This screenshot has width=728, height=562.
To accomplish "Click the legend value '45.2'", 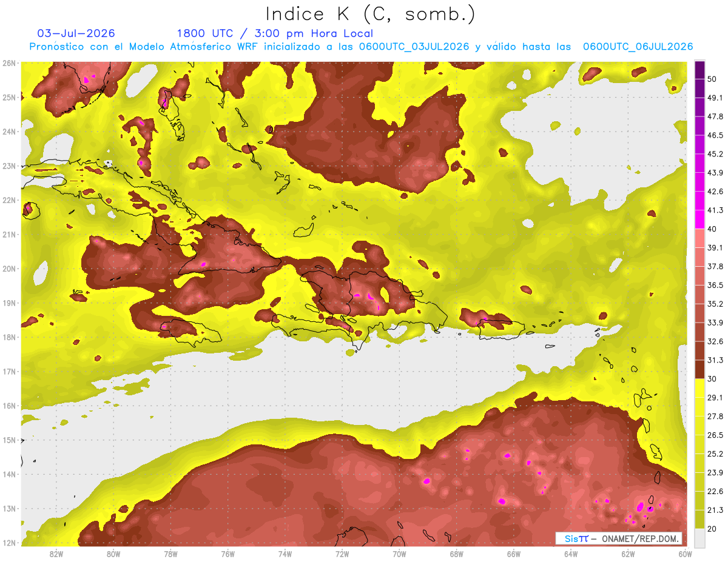I will 715,154.
